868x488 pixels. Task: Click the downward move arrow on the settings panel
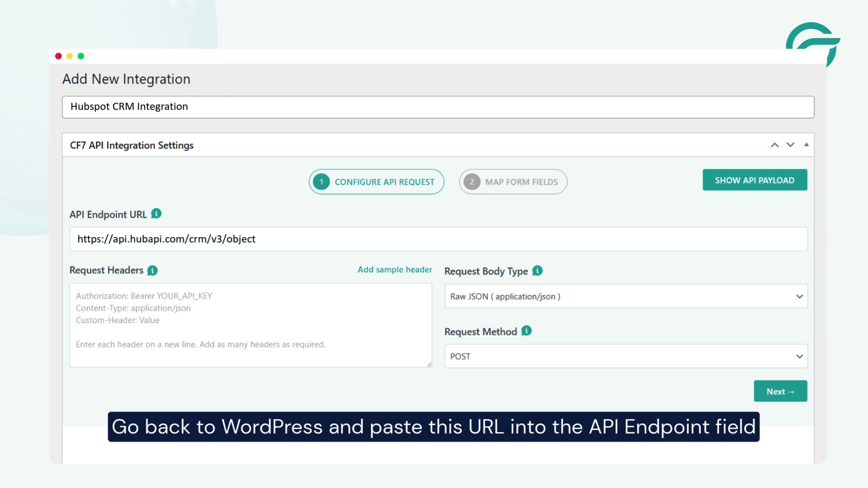click(x=790, y=145)
